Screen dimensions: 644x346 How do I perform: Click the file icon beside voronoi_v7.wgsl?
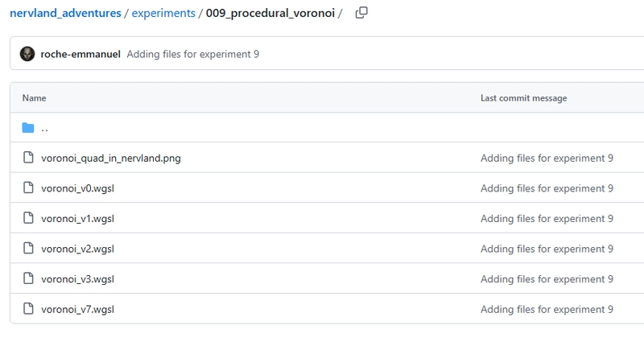point(28,309)
